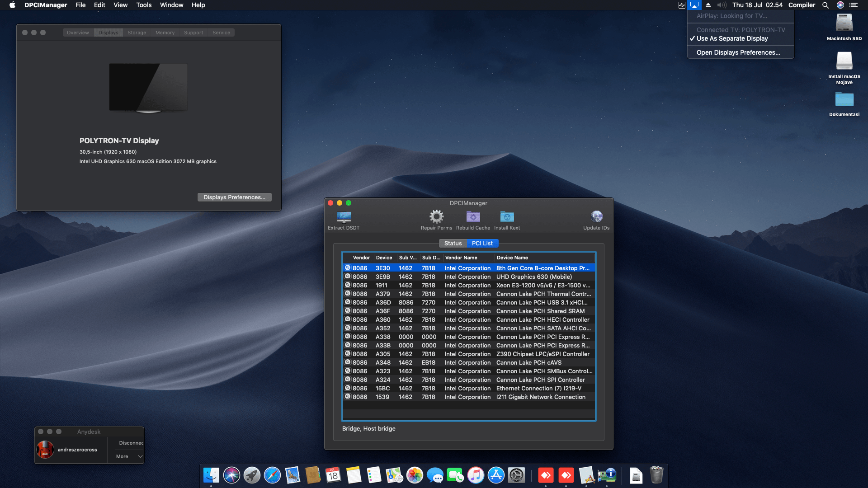Open Trash in the Dock
This screenshot has width=868, height=488.
[656, 475]
